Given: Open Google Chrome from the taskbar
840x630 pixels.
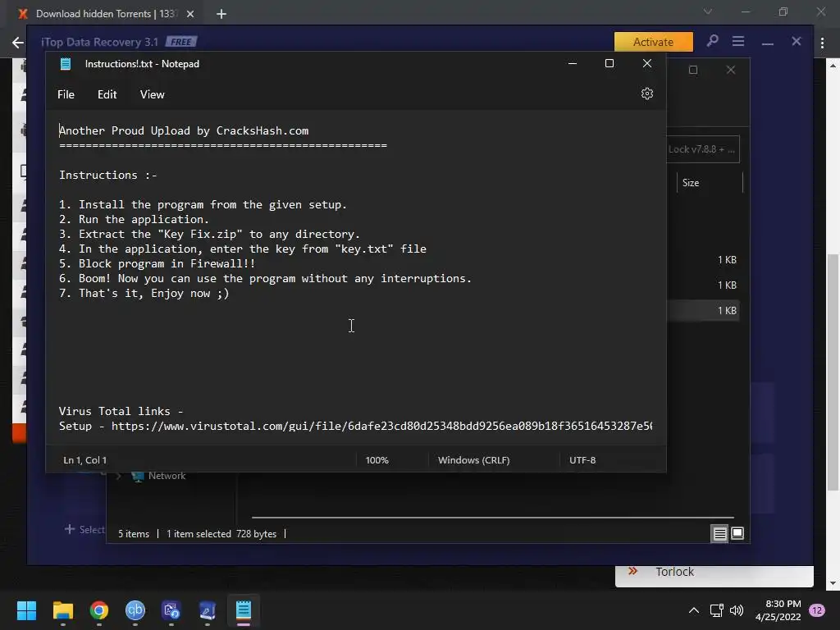Looking at the screenshot, I should [x=99, y=610].
